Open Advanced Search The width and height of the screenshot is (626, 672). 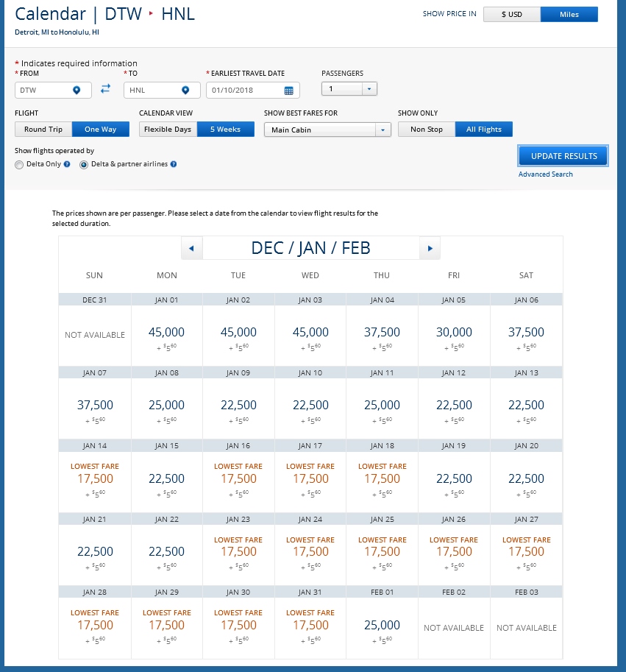545,174
